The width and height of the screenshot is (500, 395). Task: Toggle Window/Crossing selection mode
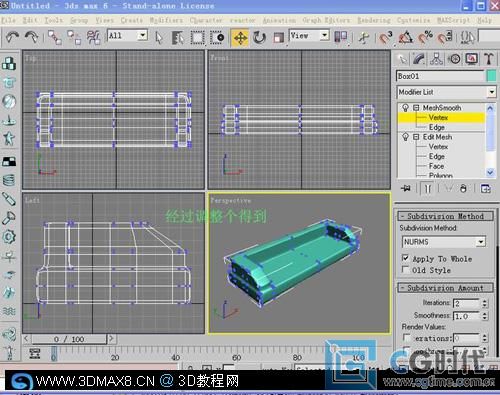(217, 38)
